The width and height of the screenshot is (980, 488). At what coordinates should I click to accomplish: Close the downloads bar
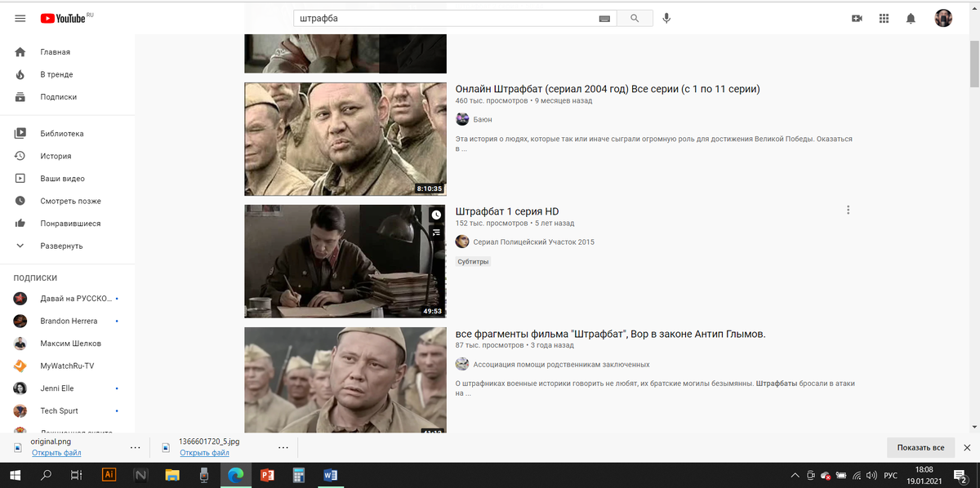pyautogui.click(x=967, y=447)
